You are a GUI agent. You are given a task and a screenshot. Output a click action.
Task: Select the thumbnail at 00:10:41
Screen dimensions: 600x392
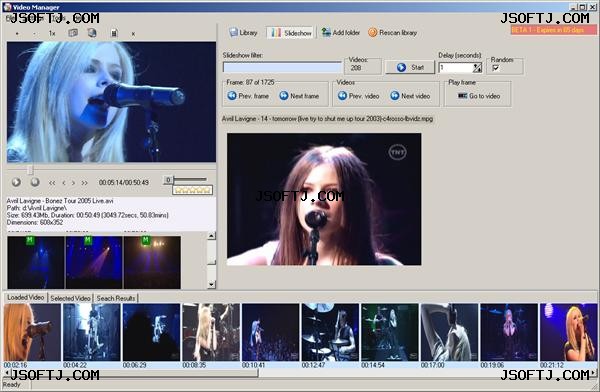(x=271, y=332)
